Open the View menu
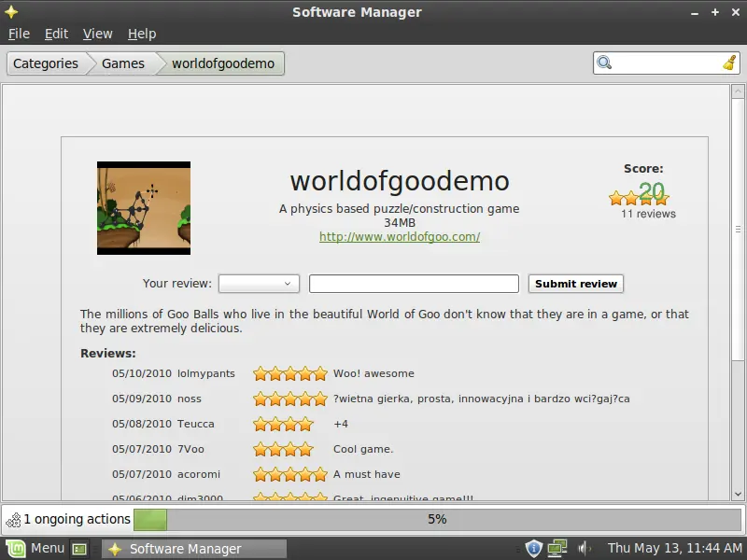The height and width of the screenshot is (560, 747). pos(97,34)
